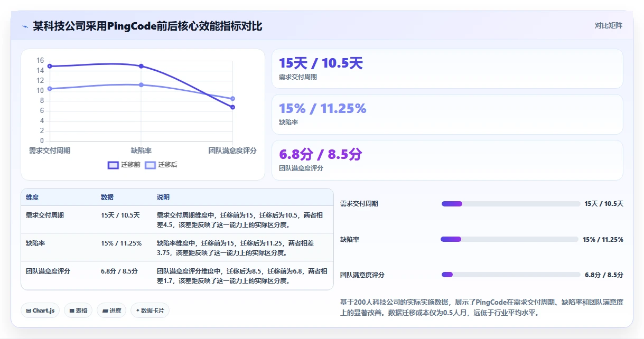This screenshot has width=644, height=339.
Task: Click the 维度 column header
Action: tap(32, 197)
